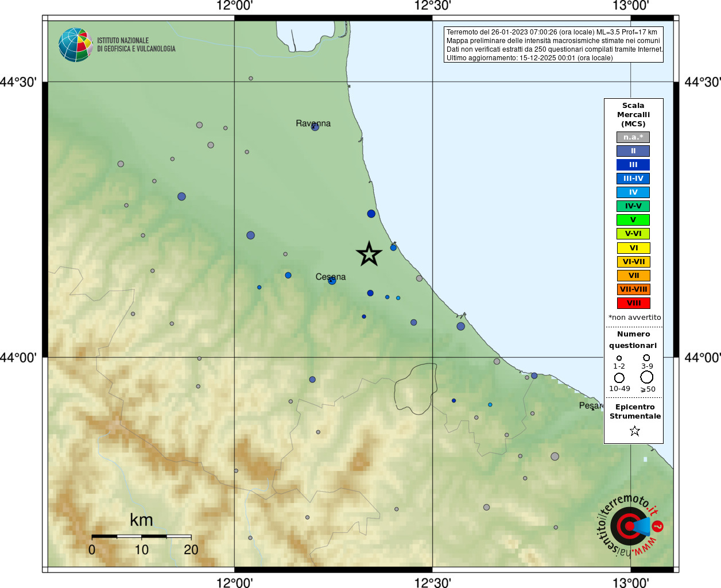721x588 pixels.
Task: Select the VIII red legend swatch
Action: click(x=633, y=303)
